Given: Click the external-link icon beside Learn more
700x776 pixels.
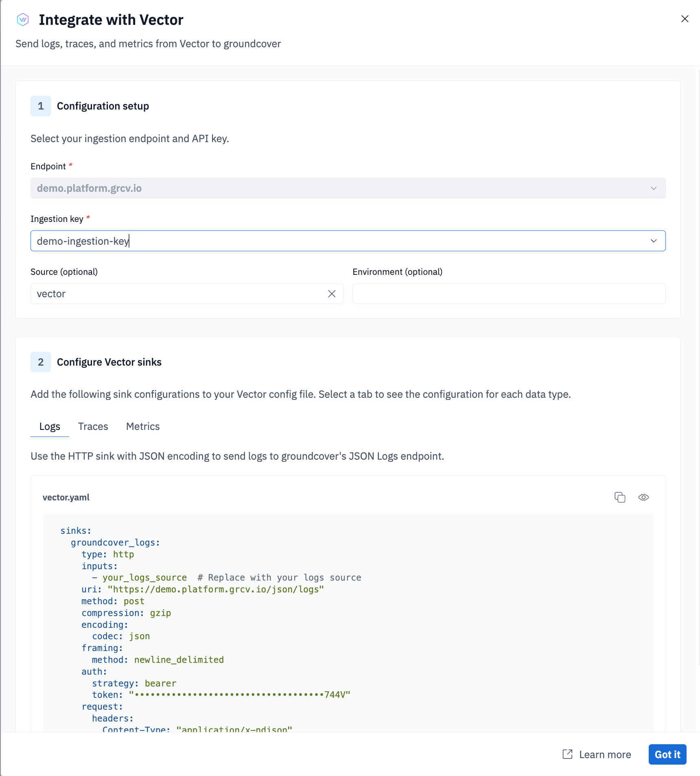Looking at the screenshot, I should coord(567,754).
